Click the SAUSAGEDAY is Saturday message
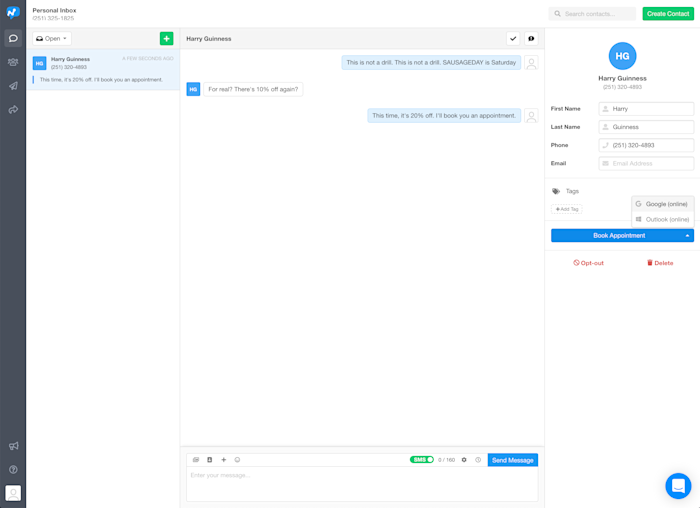This screenshot has height=508, width=700. 431,62
